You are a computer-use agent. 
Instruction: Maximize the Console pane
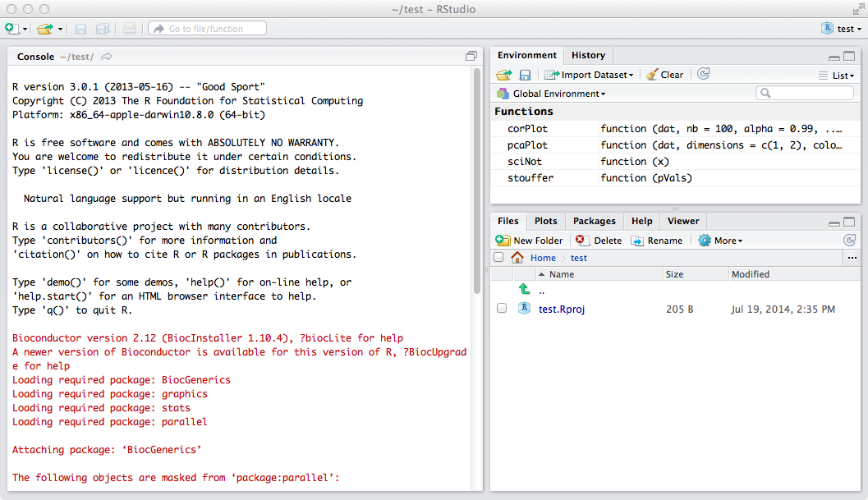(471, 56)
